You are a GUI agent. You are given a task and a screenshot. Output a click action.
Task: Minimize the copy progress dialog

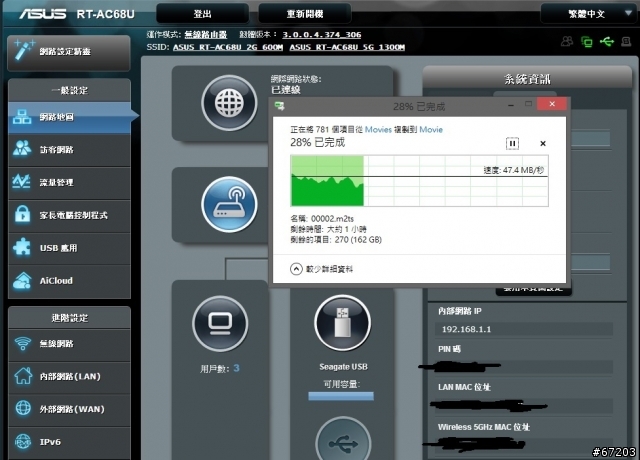coord(511,105)
